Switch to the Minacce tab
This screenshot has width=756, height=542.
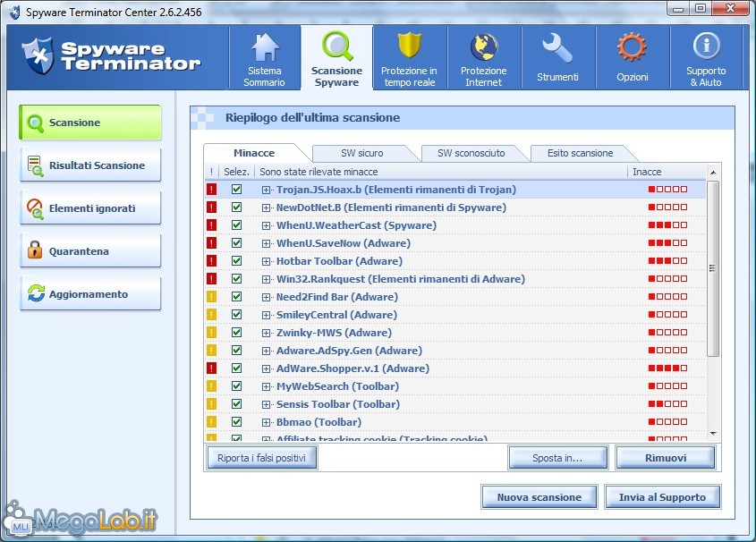(254, 153)
